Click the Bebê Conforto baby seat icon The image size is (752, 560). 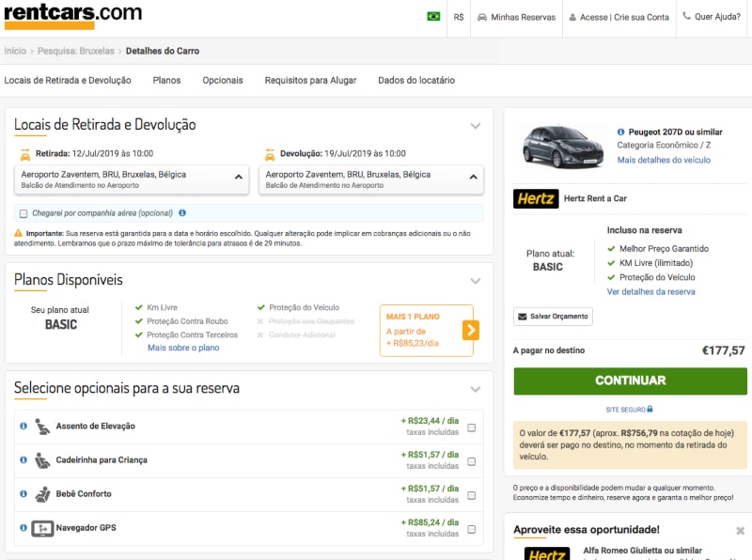tap(42, 494)
